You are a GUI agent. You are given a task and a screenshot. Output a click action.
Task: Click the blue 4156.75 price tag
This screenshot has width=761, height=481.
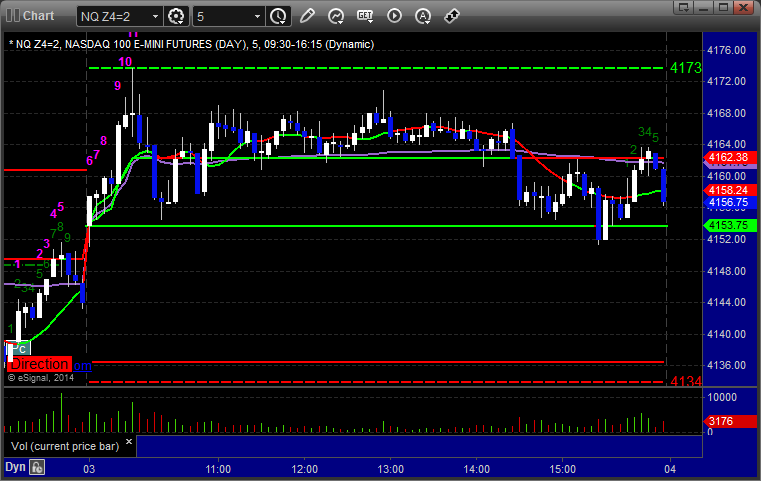click(729, 202)
